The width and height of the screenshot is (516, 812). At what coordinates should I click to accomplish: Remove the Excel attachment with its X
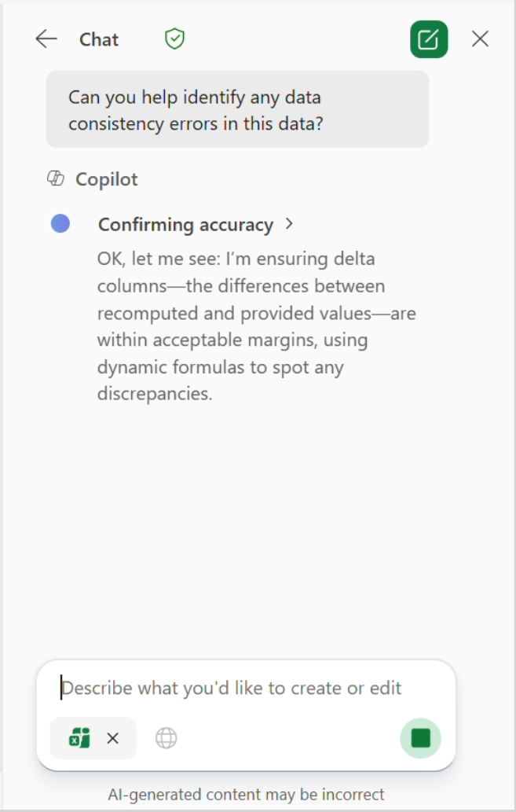click(112, 738)
